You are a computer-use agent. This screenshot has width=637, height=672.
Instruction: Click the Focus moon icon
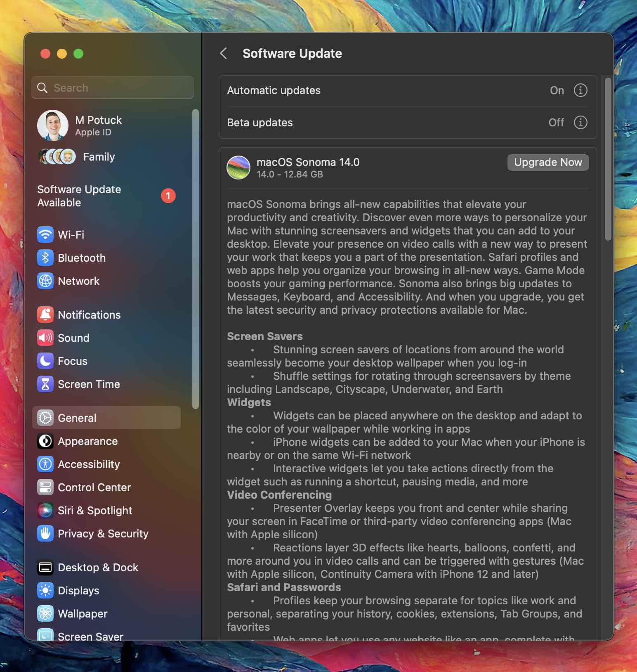click(x=45, y=361)
